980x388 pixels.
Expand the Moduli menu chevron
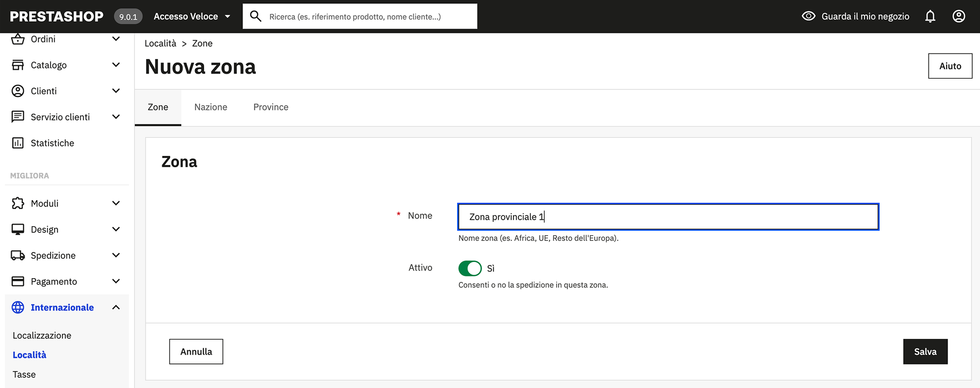(x=116, y=203)
